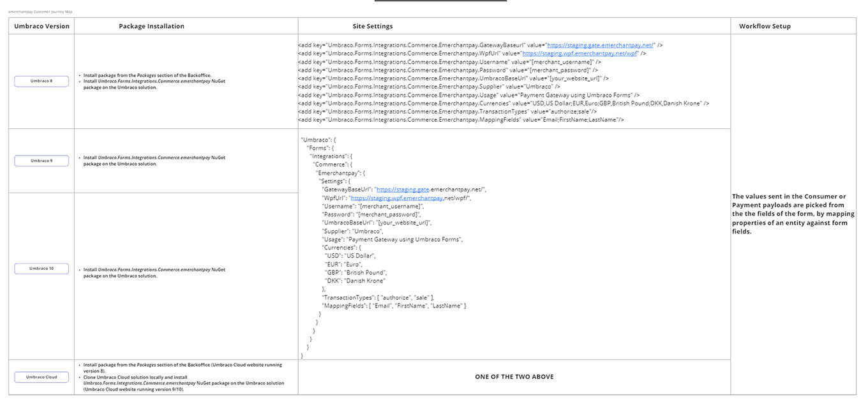
Task: Click the JSON "USD": "US Dollar" line
Action: (x=350, y=256)
